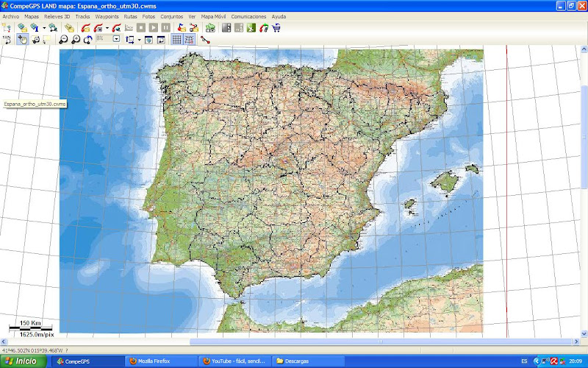Click the zoom out magnifier

point(63,40)
